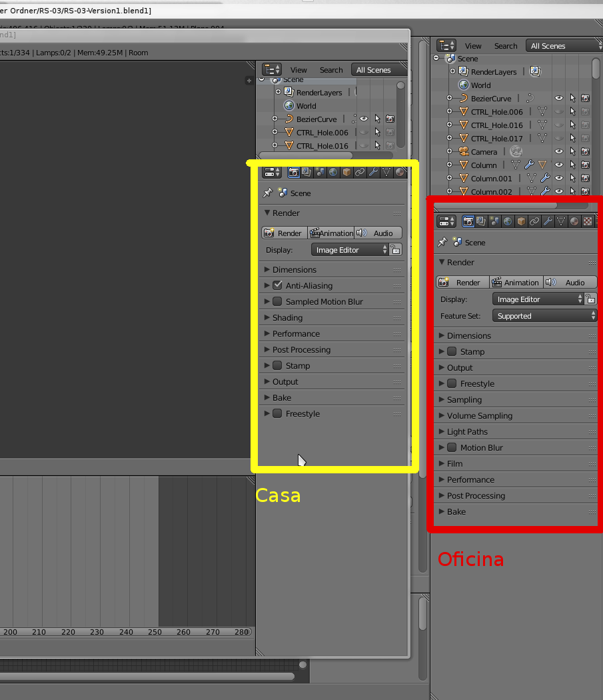The height and width of the screenshot is (700, 603).
Task: Click Render button in back window
Action: point(463,282)
